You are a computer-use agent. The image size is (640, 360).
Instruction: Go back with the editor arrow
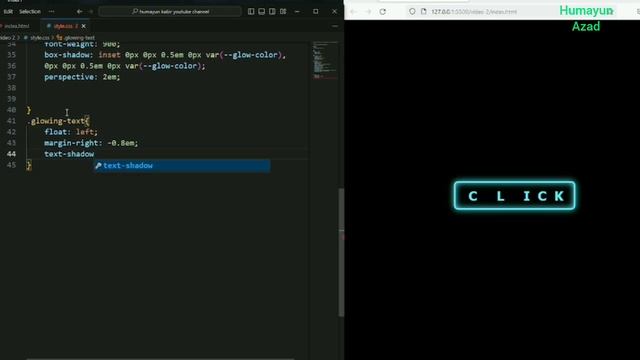click(x=80, y=11)
